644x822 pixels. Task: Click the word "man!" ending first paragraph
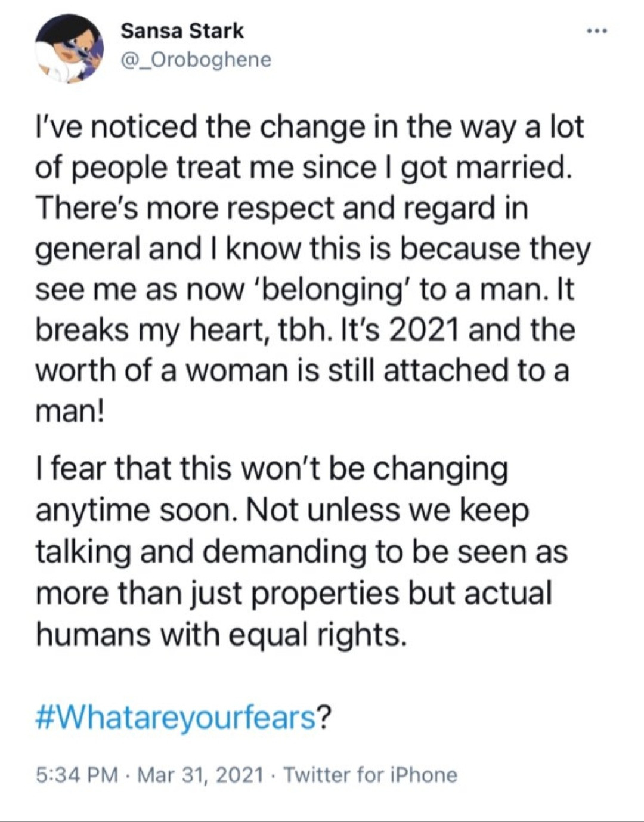(x=70, y=412)
